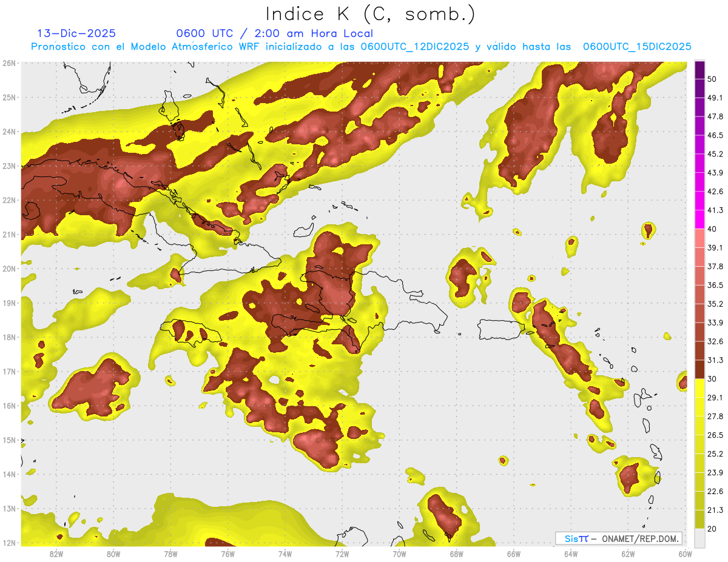The width and height of the screenshot is (728, 562).
Task: Click the '82W' longitude axis label
Action: (x=56, y=554)
